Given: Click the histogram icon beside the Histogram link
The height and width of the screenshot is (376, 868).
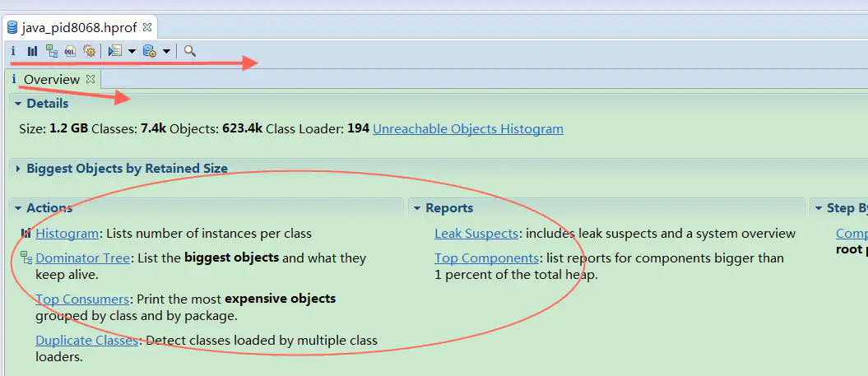Looking at the screenshot, I should [x=26, y=233].
